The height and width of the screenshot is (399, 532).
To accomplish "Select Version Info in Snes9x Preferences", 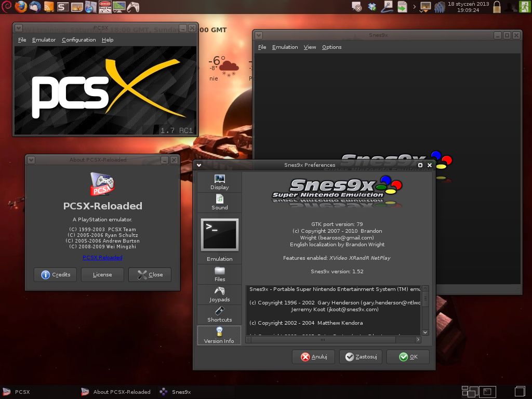I will tap(219, 335).
